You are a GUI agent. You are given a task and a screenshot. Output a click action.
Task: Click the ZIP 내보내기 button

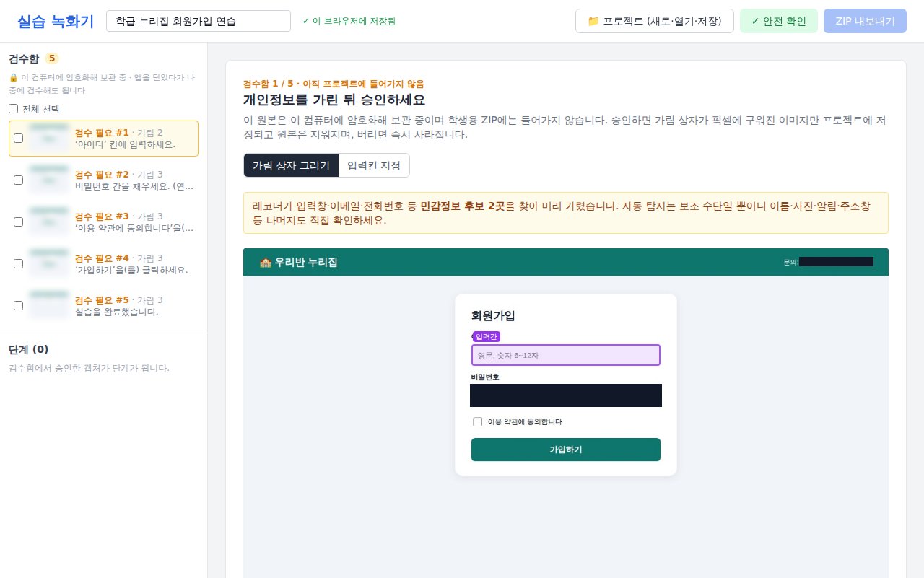pos(866,21)
